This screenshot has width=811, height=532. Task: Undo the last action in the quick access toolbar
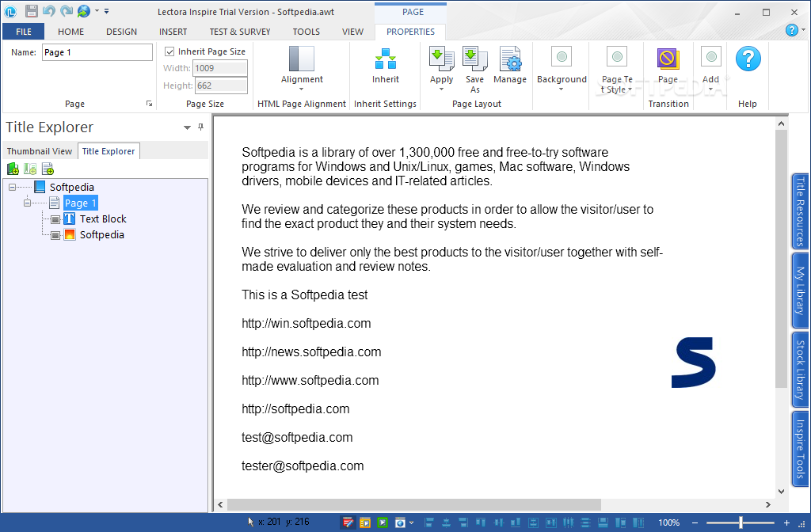(x=48, y=11)
